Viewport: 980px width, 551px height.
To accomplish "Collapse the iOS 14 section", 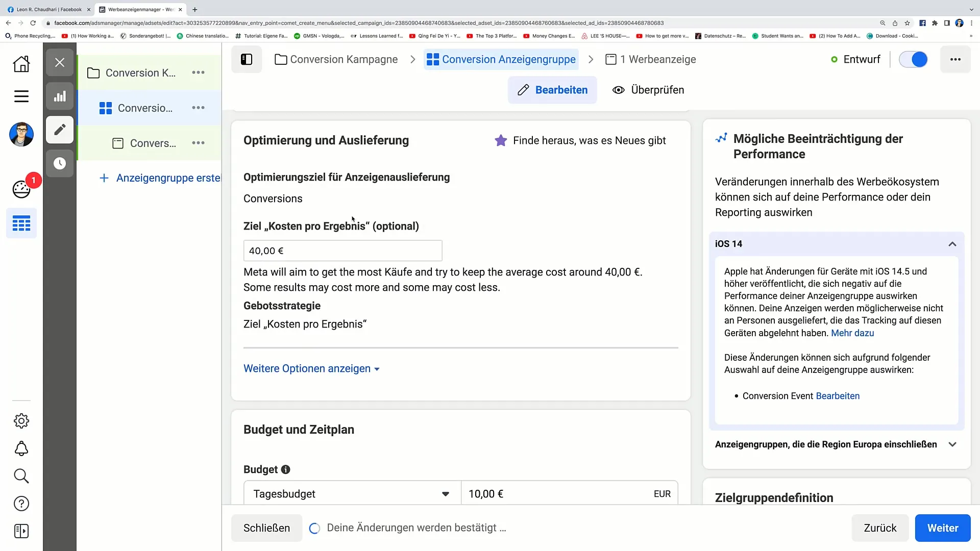I will click(x=952, y=244).
